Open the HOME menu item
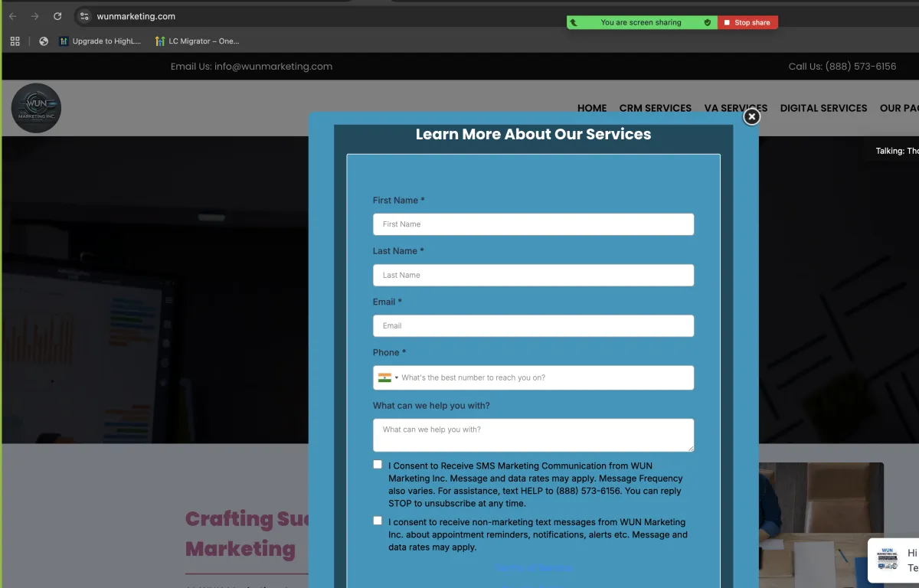Screen dimensions: 919x588 coord(592,108)
